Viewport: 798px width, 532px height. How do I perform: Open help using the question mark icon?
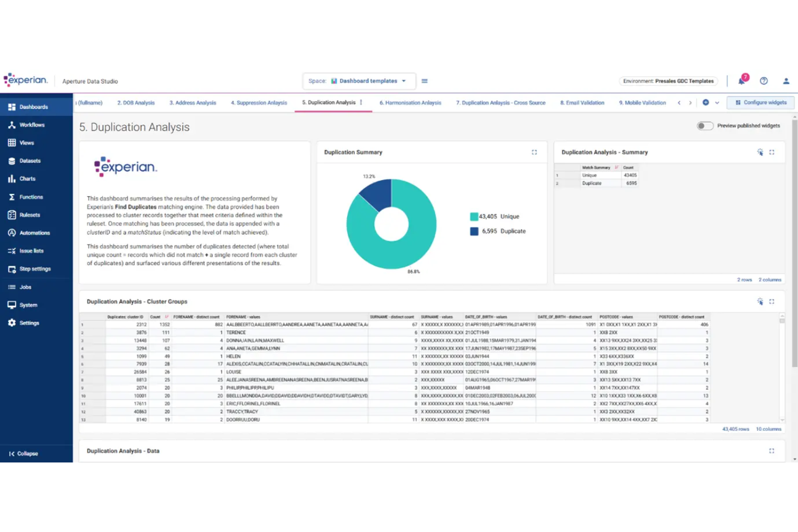tap(763, 80)
